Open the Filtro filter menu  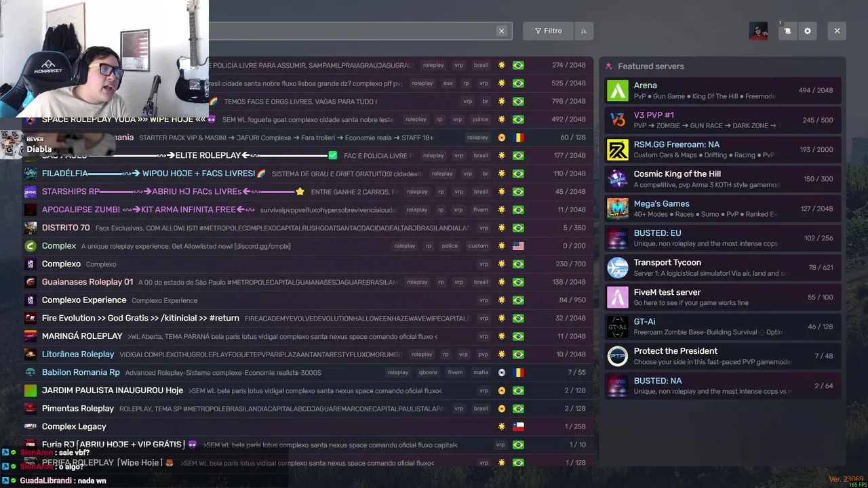(x=548, y=30)
